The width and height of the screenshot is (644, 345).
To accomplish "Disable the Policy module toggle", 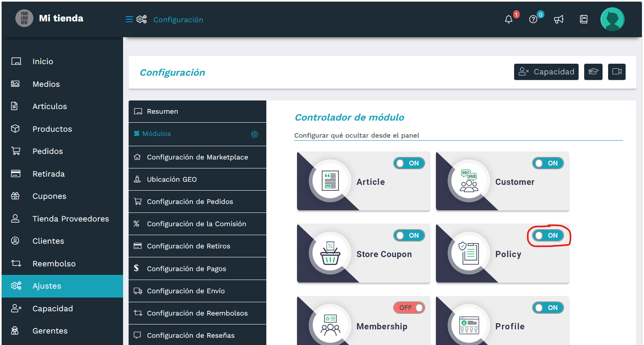I will [548, 235].
